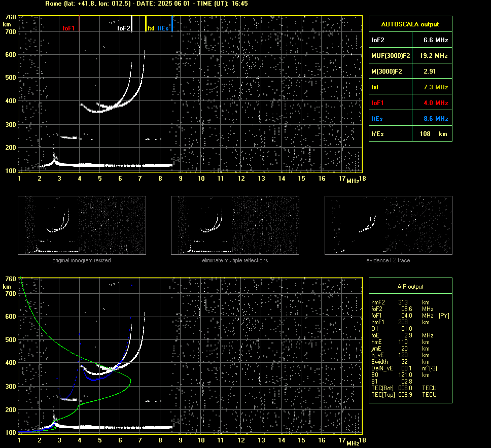491x448 pixels.
Task: Open the evidence F2 trace thumbnail
Action: tap(389, 225)
